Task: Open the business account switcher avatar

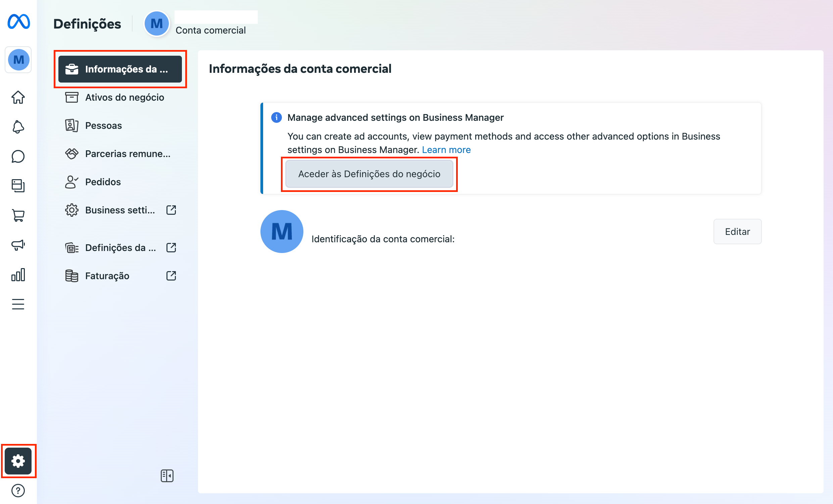Action: point(18,60)
